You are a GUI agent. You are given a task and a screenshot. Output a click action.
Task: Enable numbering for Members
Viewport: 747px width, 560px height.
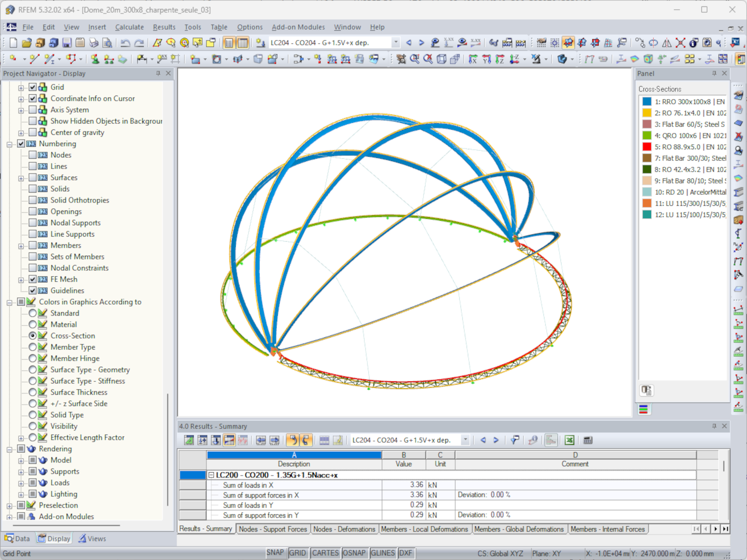point(33,245)
